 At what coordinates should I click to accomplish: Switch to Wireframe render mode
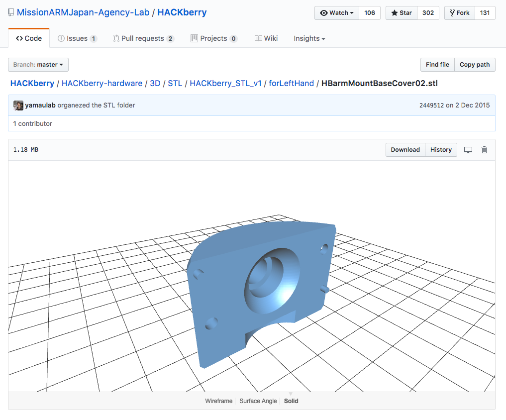click(x=218, y=401)
